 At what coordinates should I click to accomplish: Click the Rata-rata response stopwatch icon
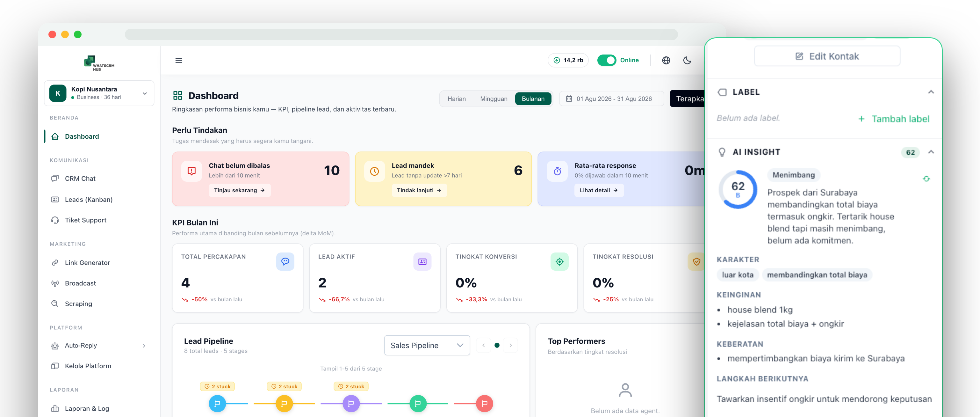(557, 171)
